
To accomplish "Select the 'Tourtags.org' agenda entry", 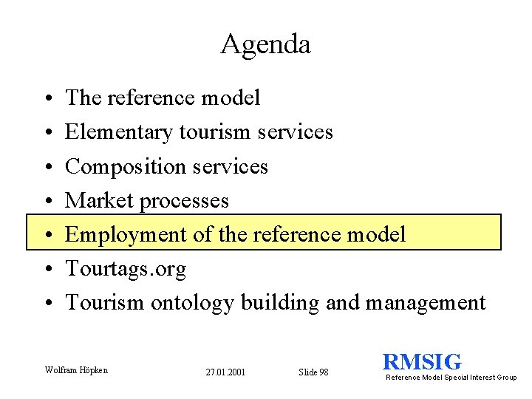I will [126, 269].
